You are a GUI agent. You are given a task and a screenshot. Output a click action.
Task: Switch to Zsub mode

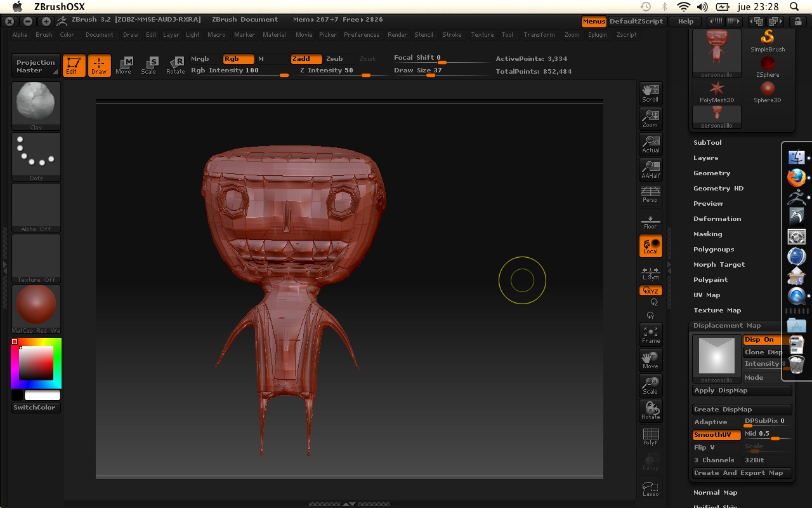[339, 58]
